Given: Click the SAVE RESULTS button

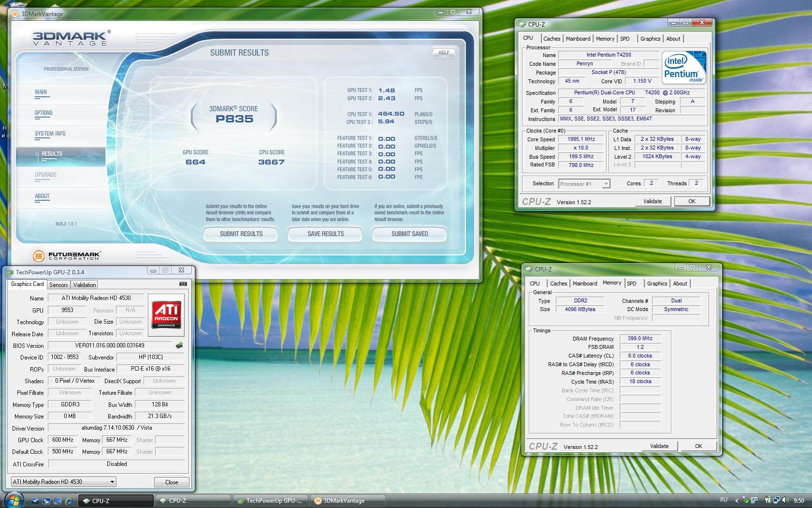Looking at the screenshot, I should coord(325,234).
